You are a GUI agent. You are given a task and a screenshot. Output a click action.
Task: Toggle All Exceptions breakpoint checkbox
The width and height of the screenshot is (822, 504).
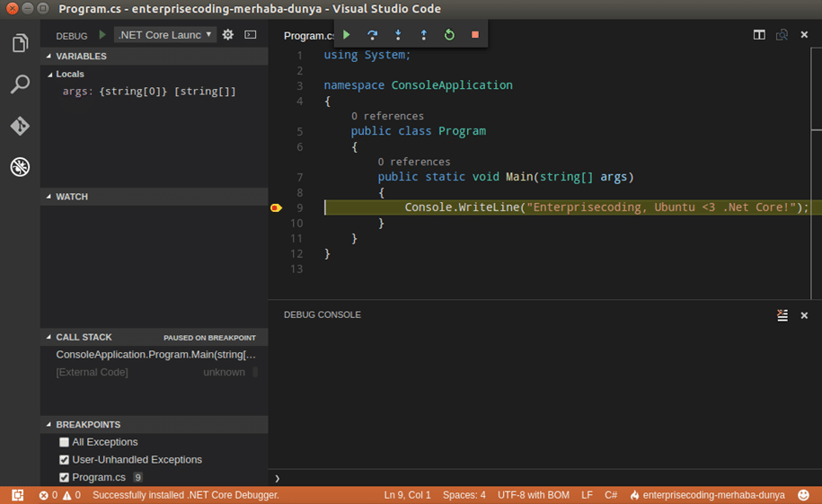click(x=64, y=442)
